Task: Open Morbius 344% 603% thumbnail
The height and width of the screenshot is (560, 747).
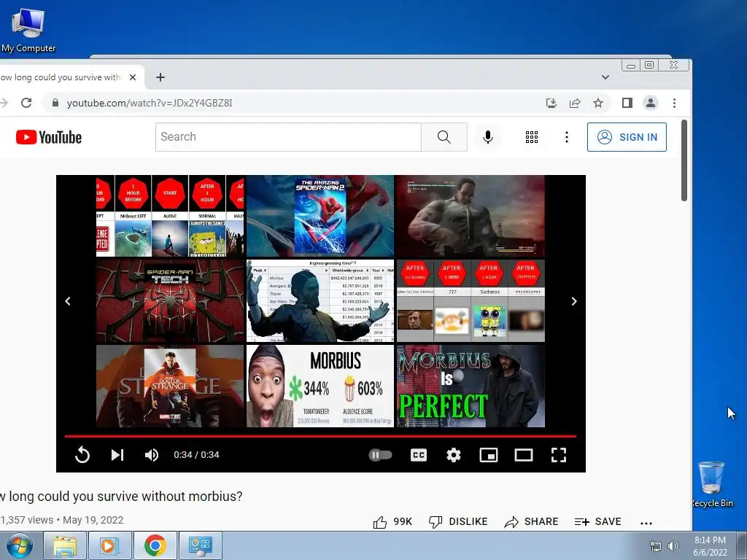Action: 320,386
